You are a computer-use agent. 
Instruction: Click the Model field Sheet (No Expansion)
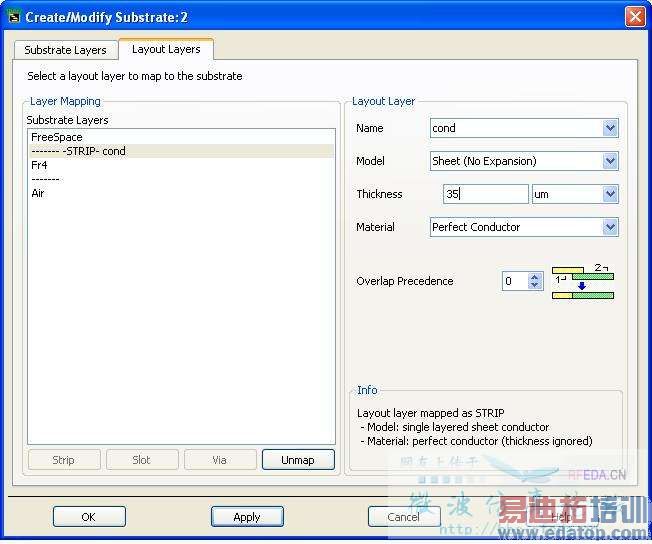524,161
